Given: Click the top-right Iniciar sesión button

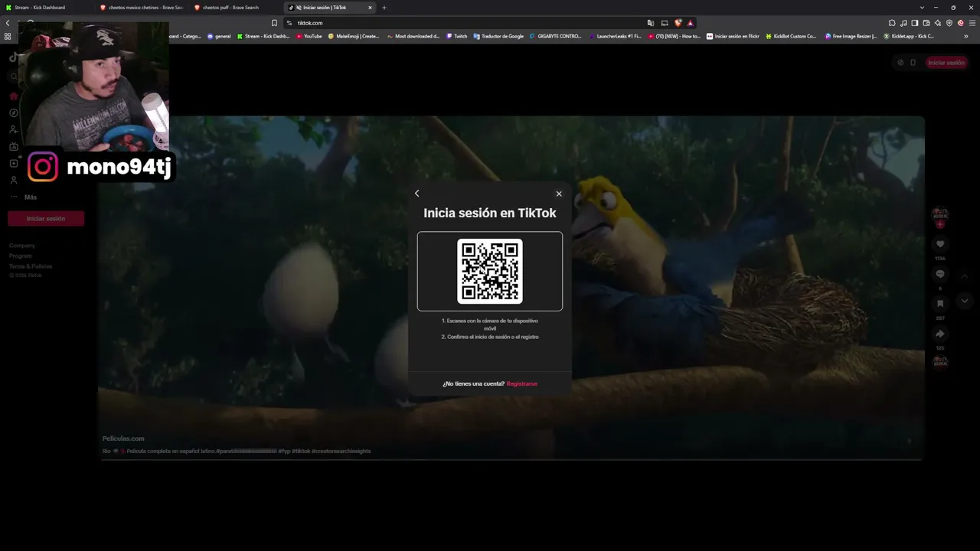Looking at the screenshot, I should (946, 63).
